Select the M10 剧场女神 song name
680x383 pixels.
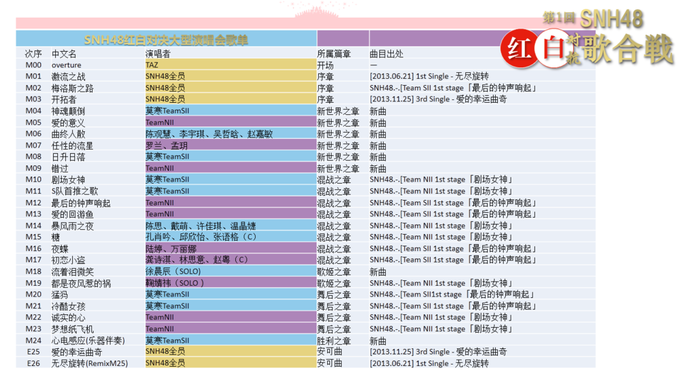tap(69, 180)
